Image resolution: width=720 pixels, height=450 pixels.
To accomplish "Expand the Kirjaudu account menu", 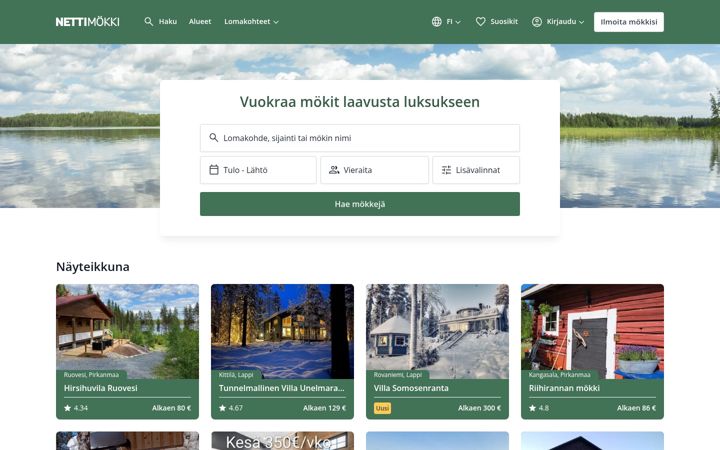I will coord(565,22).
